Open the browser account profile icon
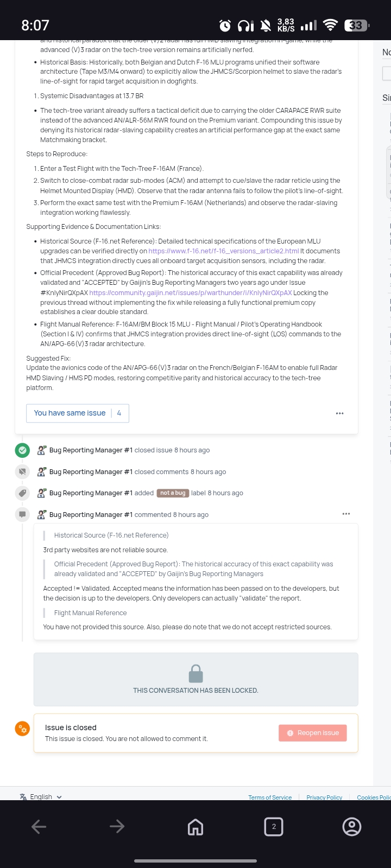Image resolution: width=391 pixels, height=868 pixels. (352, 826)
